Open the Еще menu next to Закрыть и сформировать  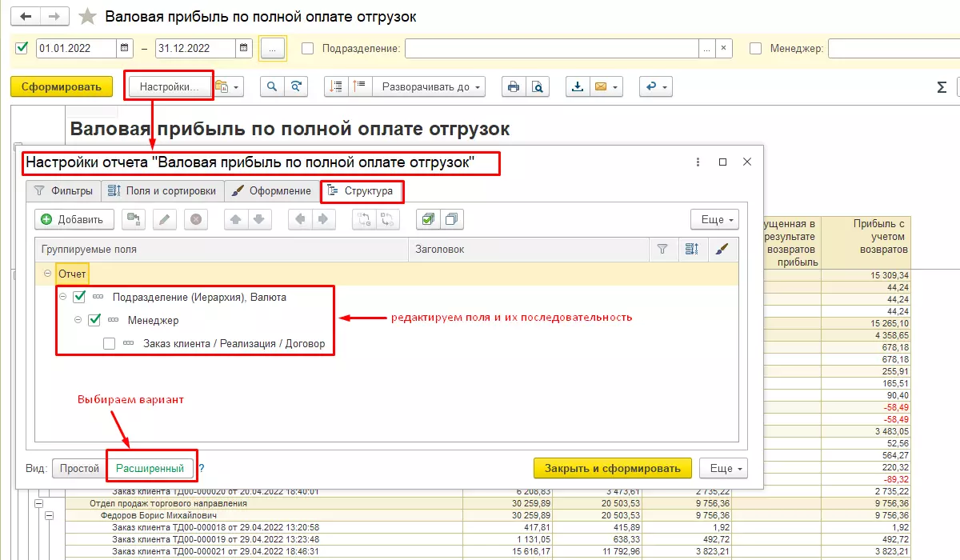(724, 468)
